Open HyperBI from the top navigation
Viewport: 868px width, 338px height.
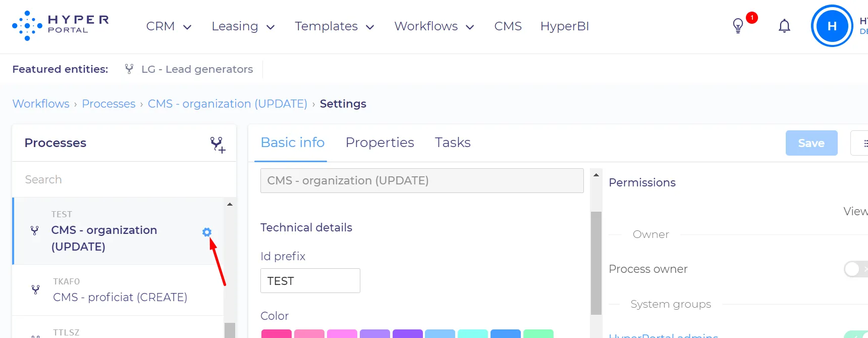pos(565,26)
